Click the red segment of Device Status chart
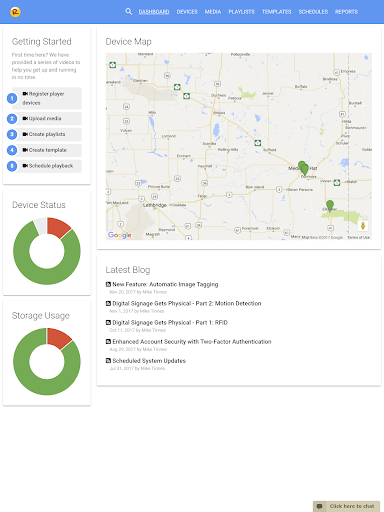The image size is (384, 512). pos(59,227)
